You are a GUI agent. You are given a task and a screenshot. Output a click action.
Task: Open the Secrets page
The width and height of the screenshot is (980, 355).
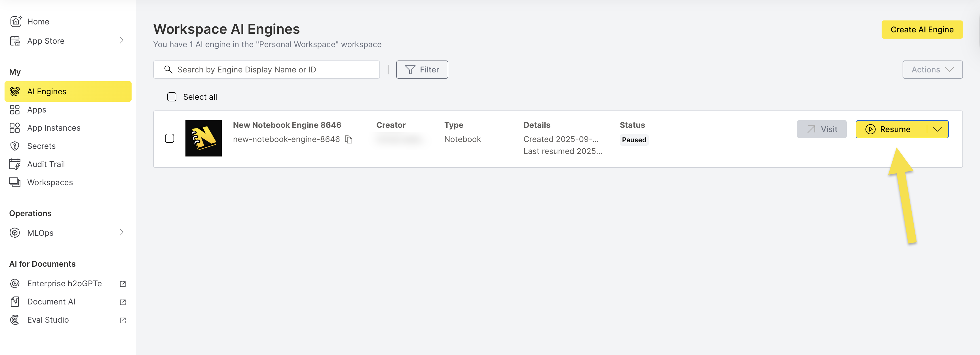41,146
